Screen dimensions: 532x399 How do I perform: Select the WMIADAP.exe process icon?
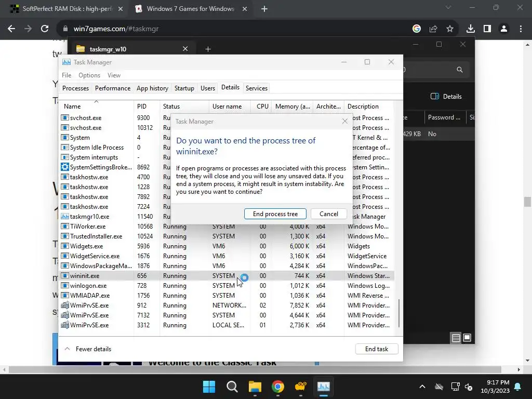coord(65,295)
